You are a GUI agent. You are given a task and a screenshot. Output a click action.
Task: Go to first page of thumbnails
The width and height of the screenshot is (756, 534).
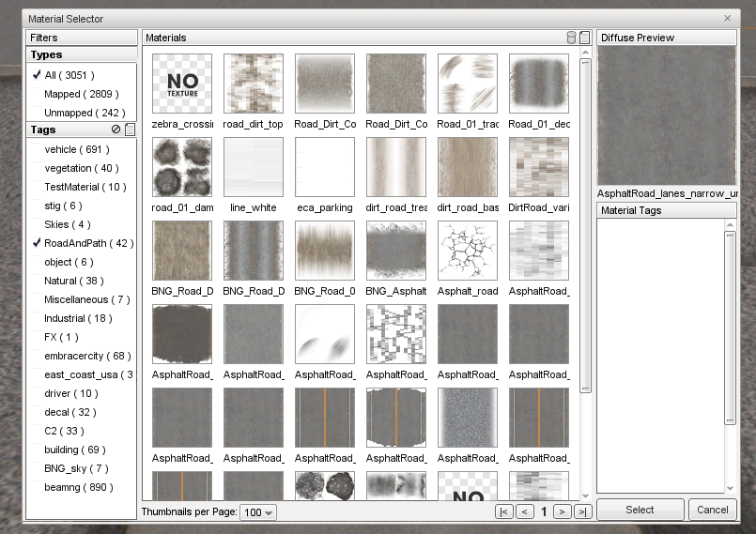point(503,511)
